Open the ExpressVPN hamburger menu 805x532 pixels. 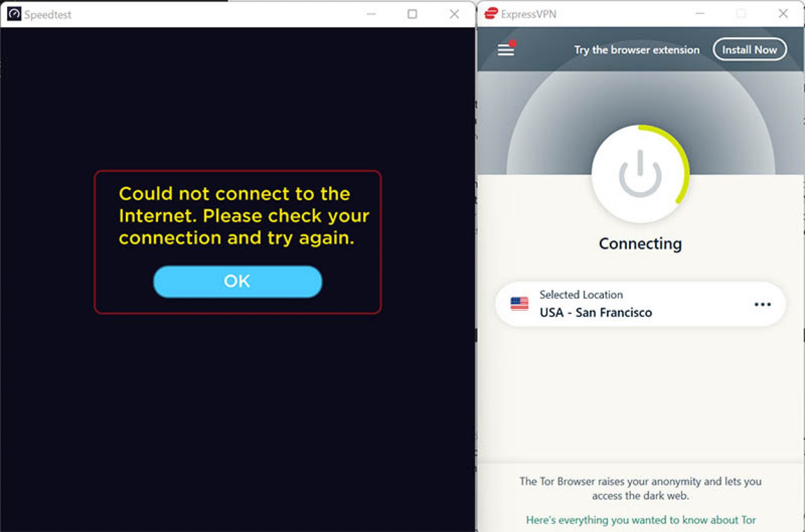click(x=505, y=50)
